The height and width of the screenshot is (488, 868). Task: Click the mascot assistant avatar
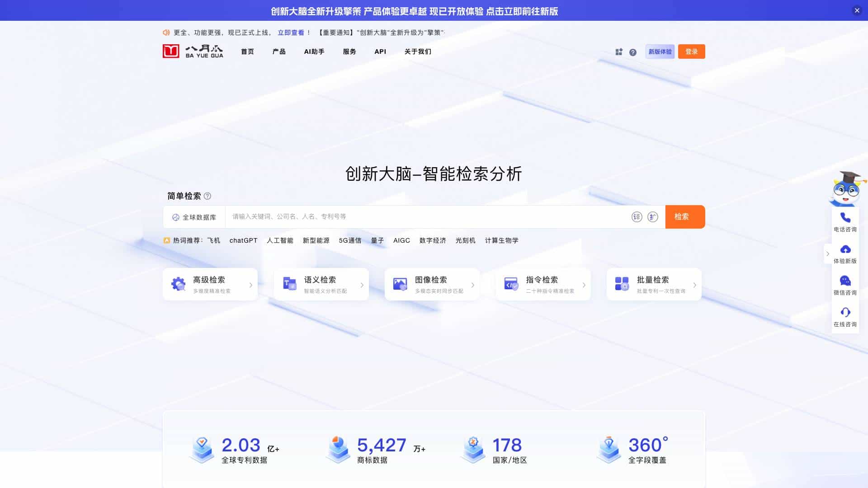847,189
